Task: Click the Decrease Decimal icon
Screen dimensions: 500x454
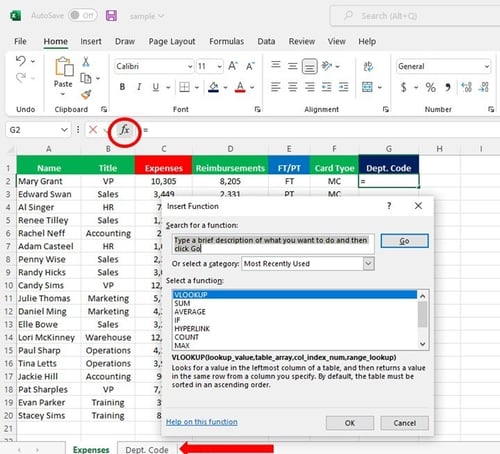Action: click(x=483, y=87)
